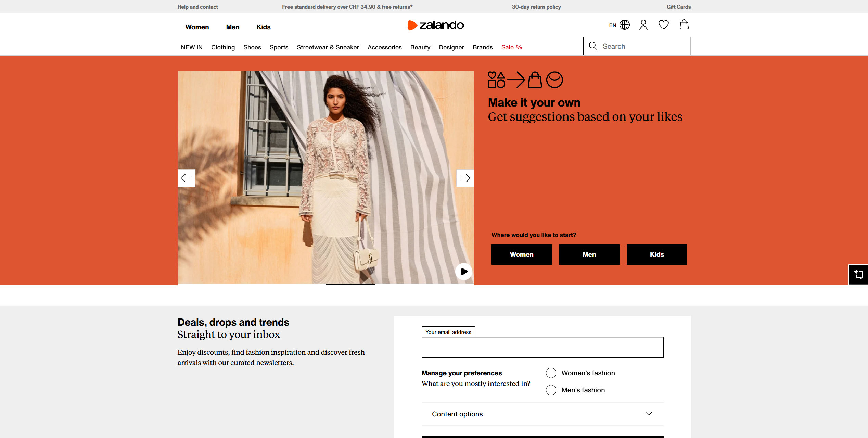The height and width of the screenshot is (438, 868).
Task: Open the NEW IN menu
Action: pos(192,47)
